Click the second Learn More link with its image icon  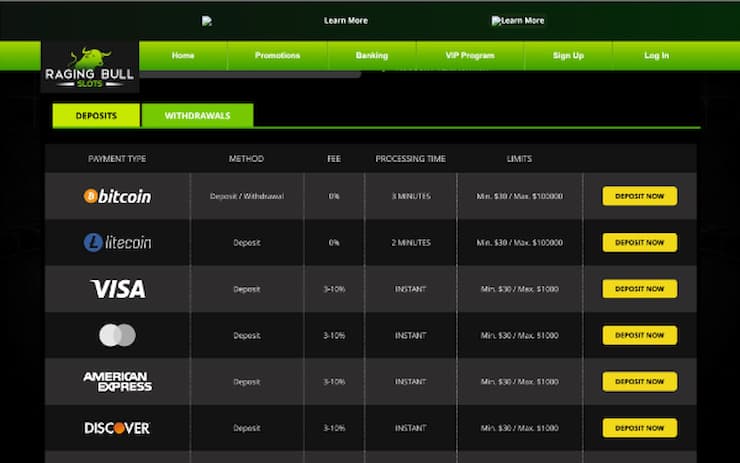point(518,21)
